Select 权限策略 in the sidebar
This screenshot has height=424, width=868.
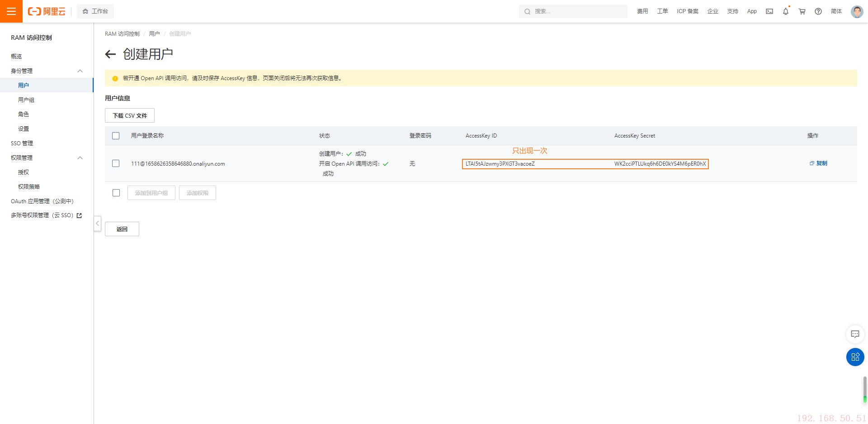(29, 186)
